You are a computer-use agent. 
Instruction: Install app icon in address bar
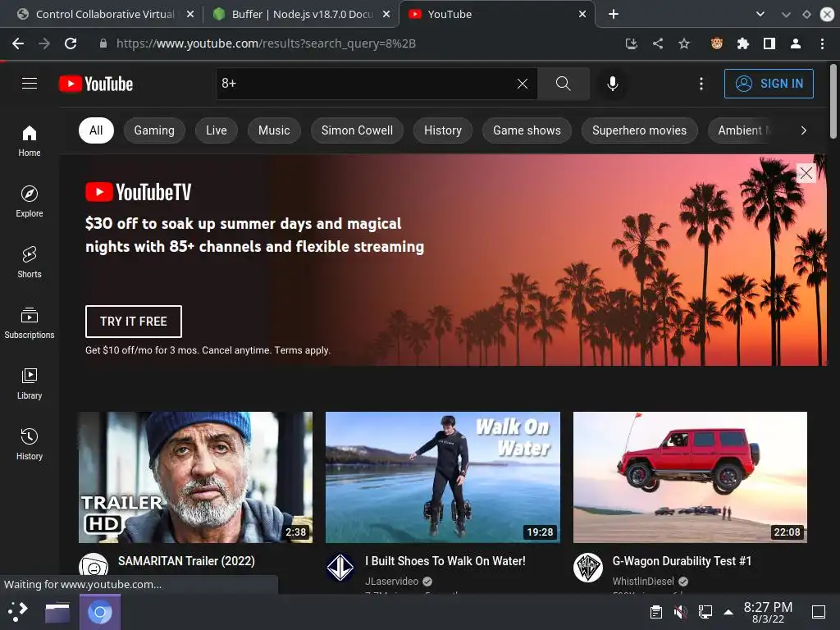point(632,43)
